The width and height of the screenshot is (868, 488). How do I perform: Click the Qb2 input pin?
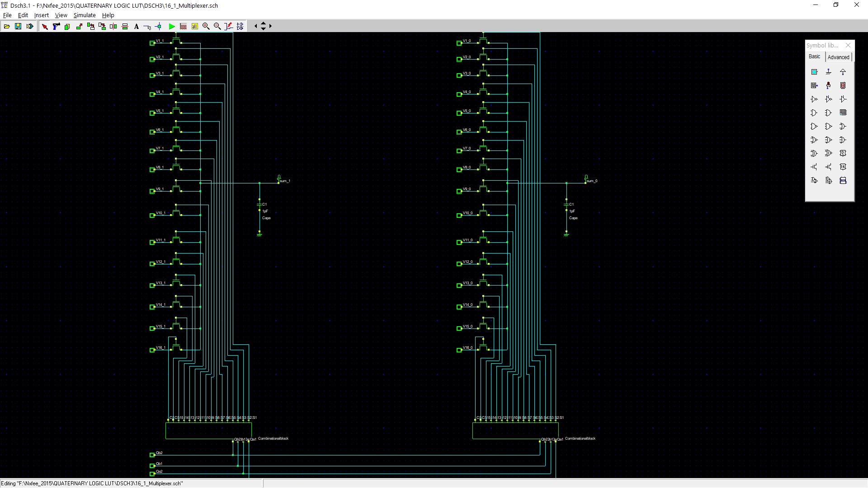tap(152, 455)
